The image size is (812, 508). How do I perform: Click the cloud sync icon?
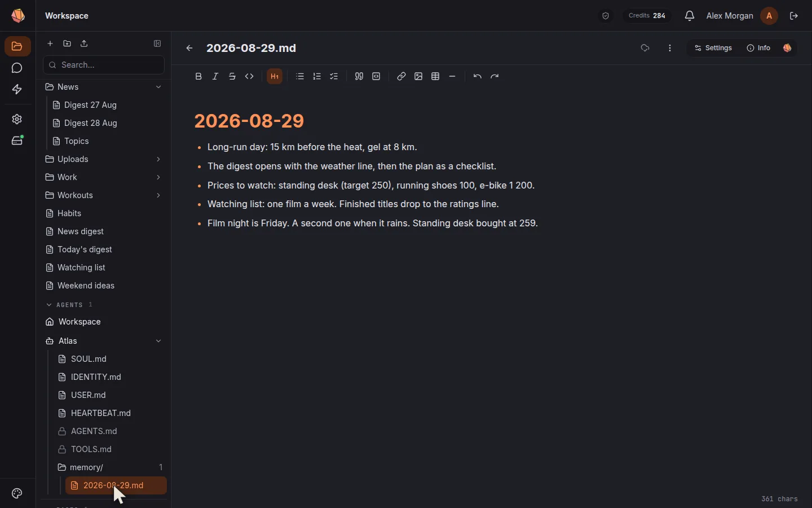(x=646, y=48)
